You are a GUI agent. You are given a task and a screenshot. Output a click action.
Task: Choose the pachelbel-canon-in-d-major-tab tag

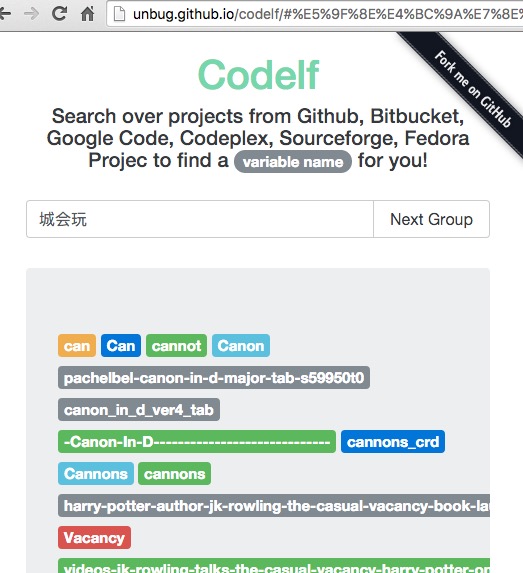click(x=214, y=377)
